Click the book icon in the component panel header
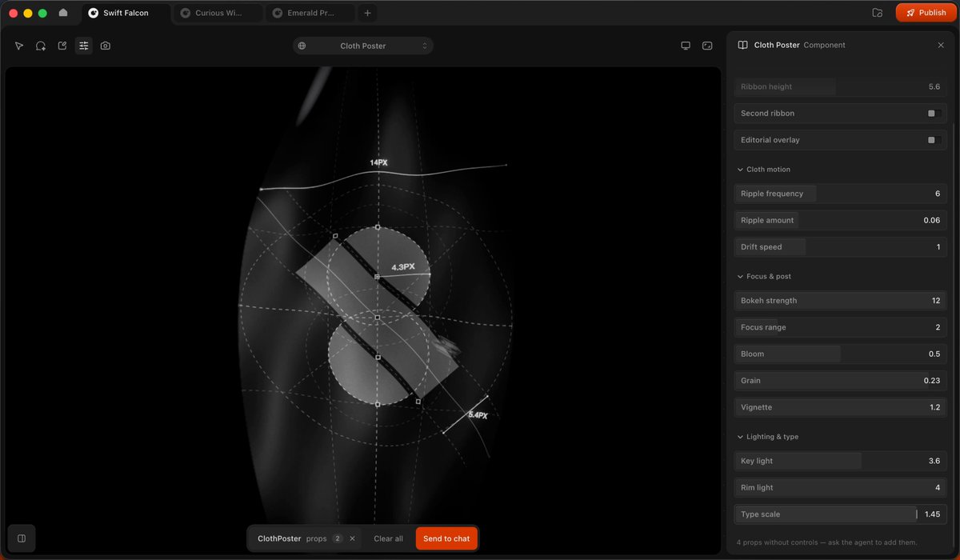960x560 pixels. tap(742, 46)
